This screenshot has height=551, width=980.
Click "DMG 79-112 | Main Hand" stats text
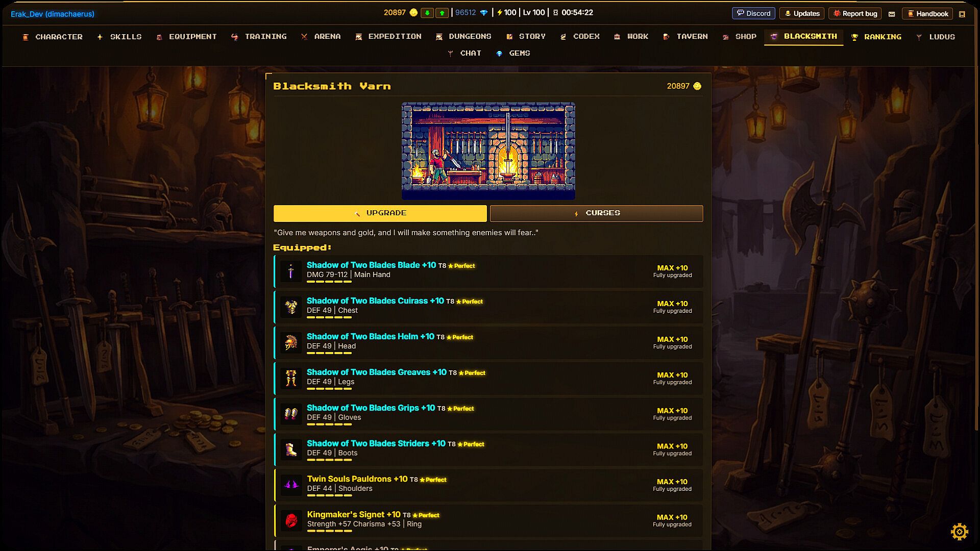pyautogui.click(x=349, y=275)
